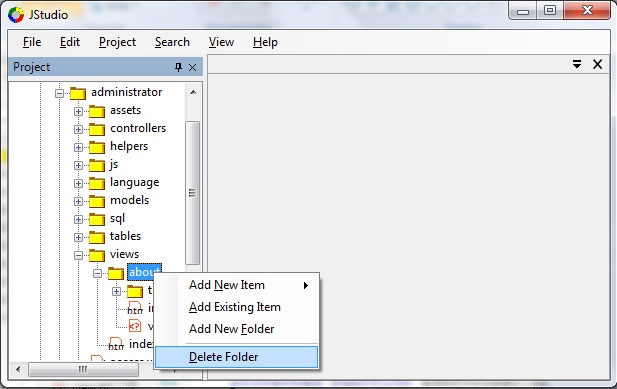Screen dimensions: 617x389
Task: Close the active editor document
Action: [597, 64]
